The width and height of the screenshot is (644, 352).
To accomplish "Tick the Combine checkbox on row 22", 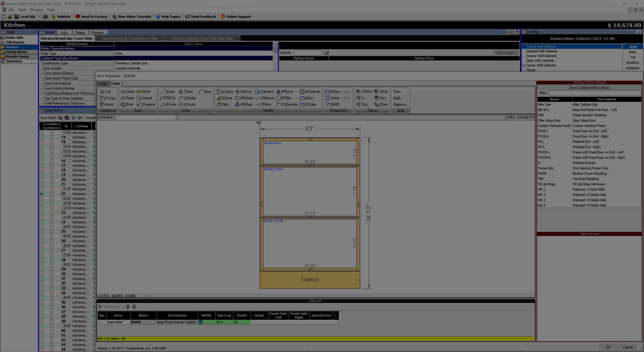I will [51, 194].
